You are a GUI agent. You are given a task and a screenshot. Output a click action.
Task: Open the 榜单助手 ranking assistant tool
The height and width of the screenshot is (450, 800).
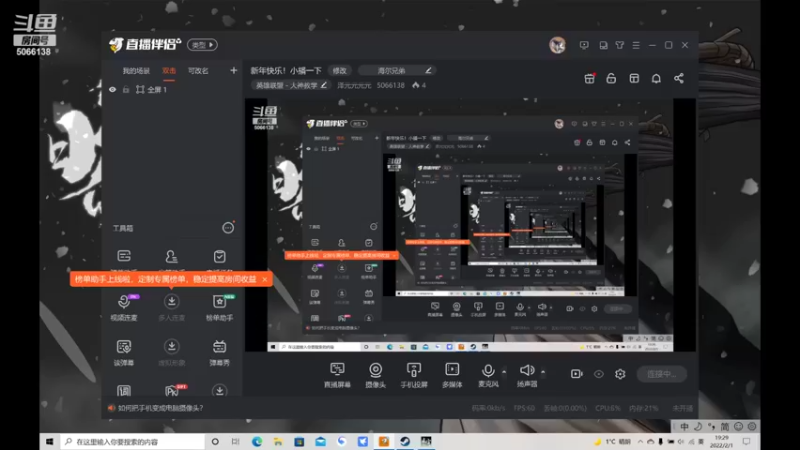tap(219, 307)
